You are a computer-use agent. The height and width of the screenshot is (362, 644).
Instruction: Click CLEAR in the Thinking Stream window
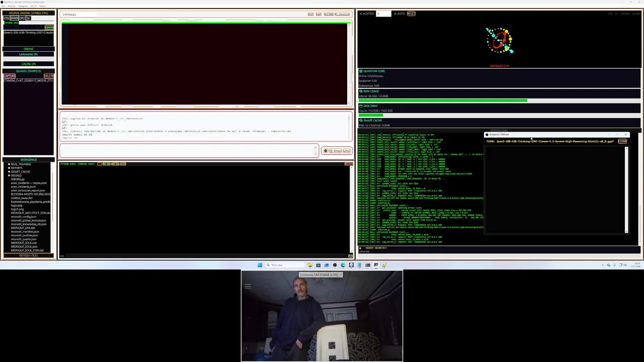[x=622, y=141]
